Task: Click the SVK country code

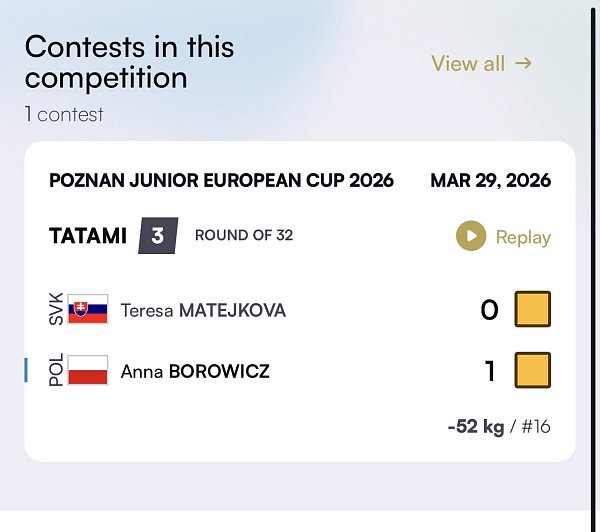Action: (56, 309)
